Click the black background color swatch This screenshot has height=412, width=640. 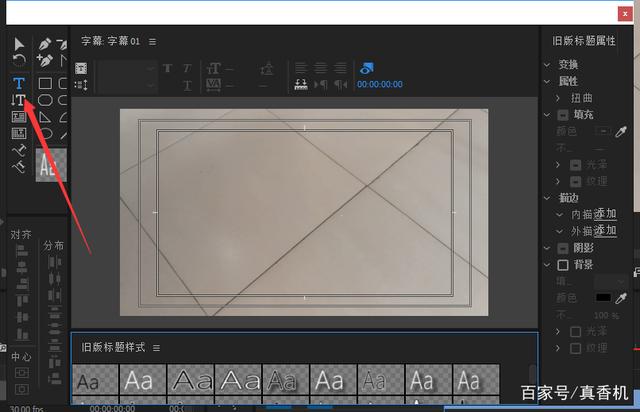click(603, 298)
